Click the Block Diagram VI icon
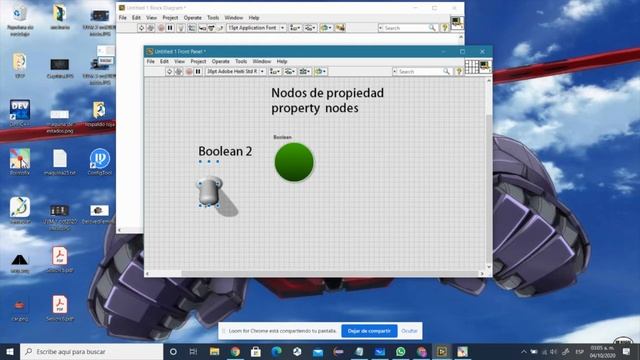The width and height of the screenshot is (640, 360). 456,23
